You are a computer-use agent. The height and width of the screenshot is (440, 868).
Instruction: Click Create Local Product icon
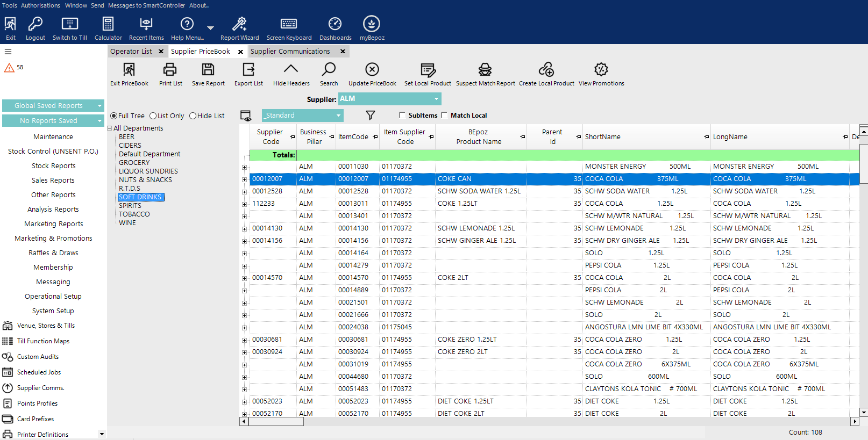(x=546, y=69)
